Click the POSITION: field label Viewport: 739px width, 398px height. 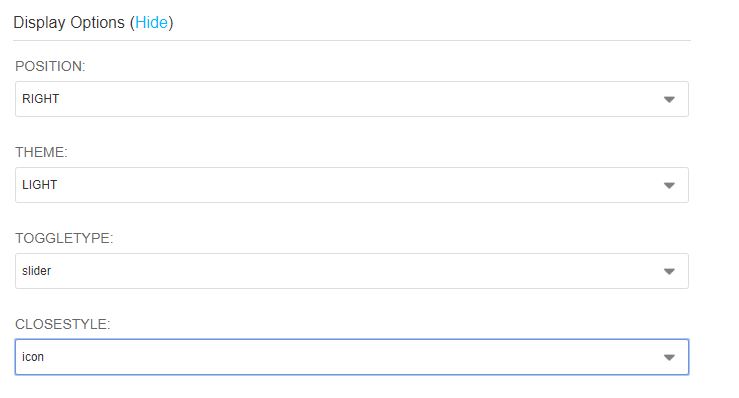coord(50,66)
